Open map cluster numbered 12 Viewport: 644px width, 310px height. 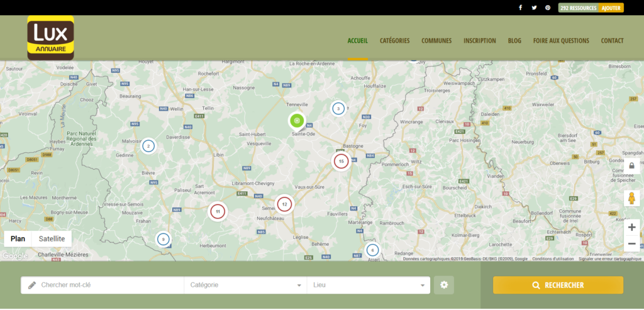[x=284, y=204]
